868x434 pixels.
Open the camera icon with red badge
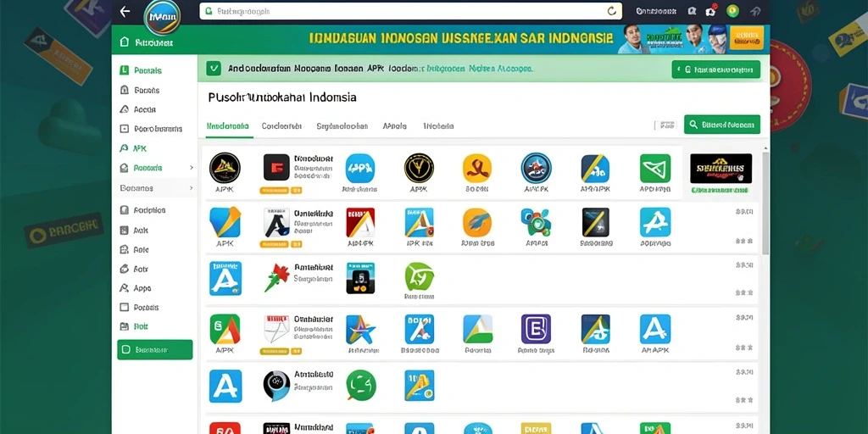pyautogui.click(x=711, y=11)
